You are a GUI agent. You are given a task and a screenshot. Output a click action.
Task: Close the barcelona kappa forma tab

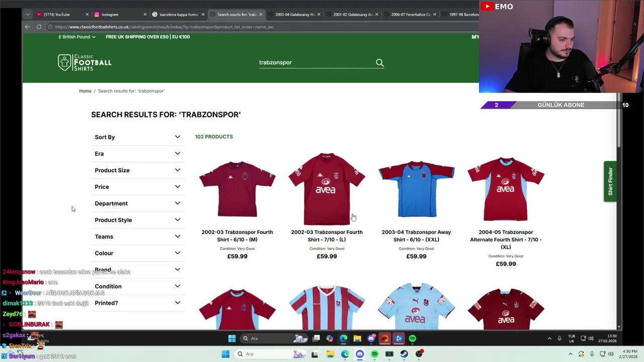click(x=203, y=15)
